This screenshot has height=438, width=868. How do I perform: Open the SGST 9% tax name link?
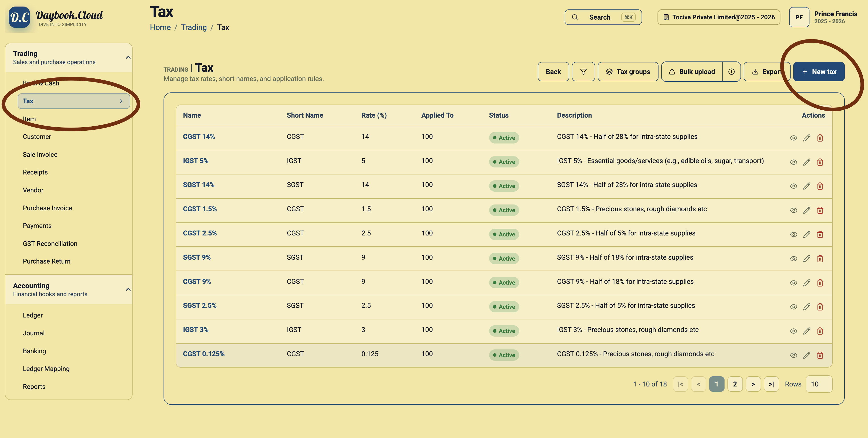coord(197,257)
